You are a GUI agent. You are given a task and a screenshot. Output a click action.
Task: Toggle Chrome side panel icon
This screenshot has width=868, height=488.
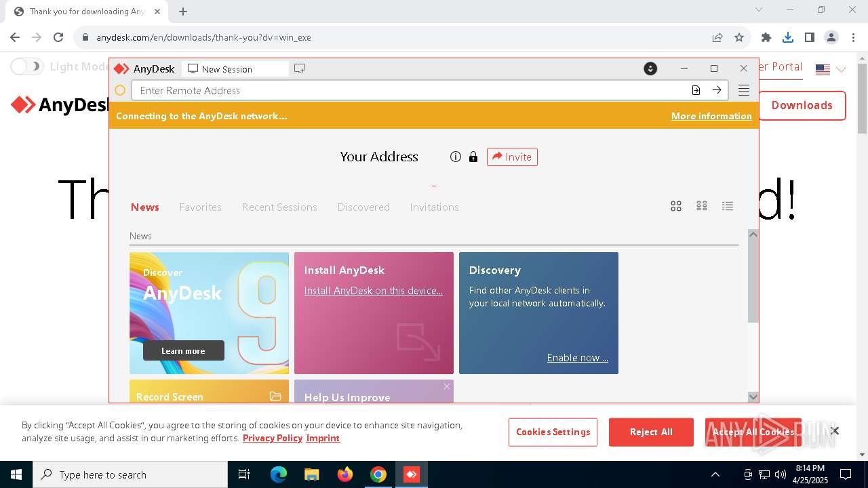coord(810,37)
